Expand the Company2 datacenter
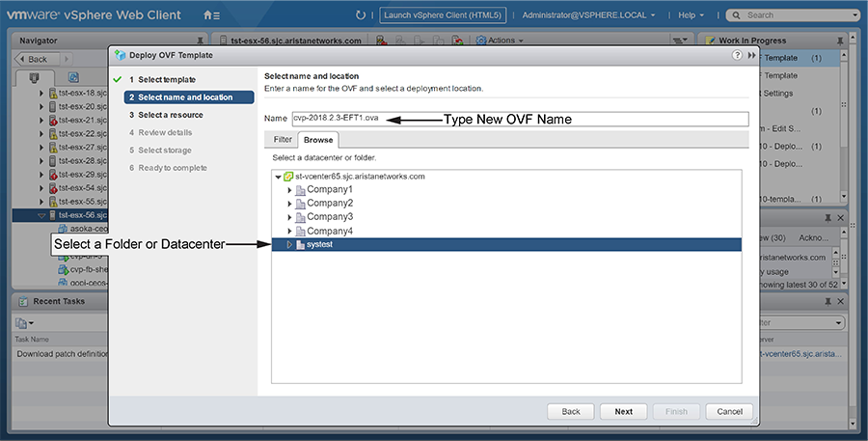The height and width of the screenshot is (441, 868). (x=289, y=204)
